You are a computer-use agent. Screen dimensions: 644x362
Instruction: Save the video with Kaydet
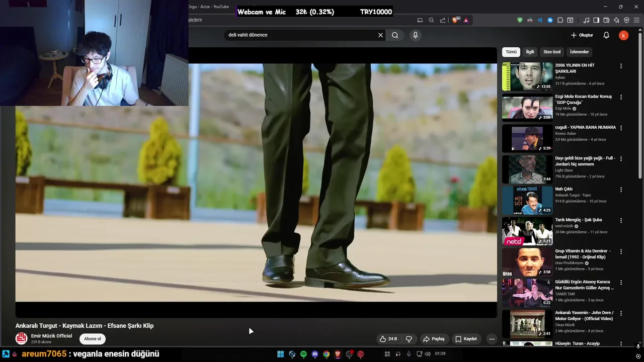pos(466,339)
